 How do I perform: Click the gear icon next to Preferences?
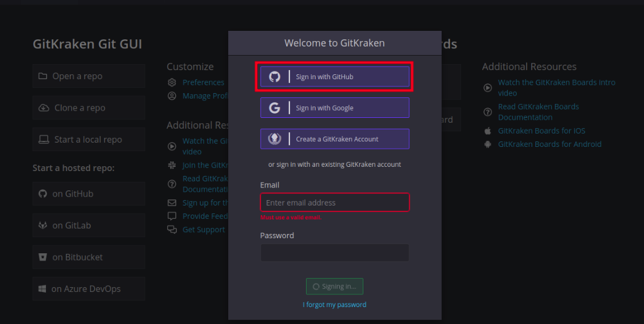click(171, 82)
